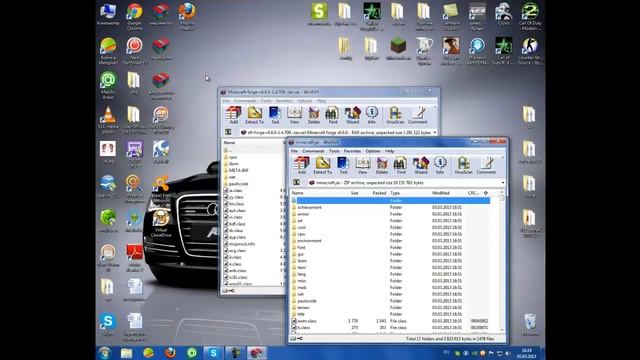Click the minecraft.jar file list vertical scrollbar
The width and height of the screenshot is (640, 360).
pyautogui.click(x=502, y=261)
